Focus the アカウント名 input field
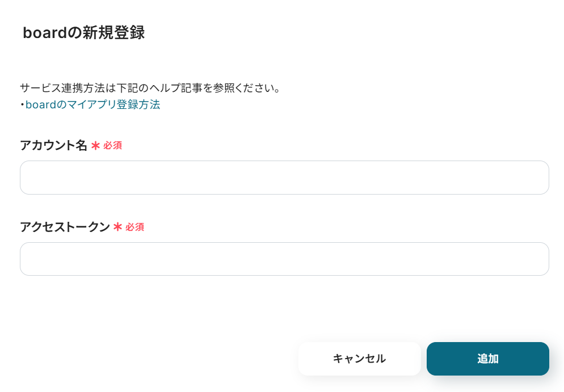This screenshot has width=564, height=392. click(284, 178)
